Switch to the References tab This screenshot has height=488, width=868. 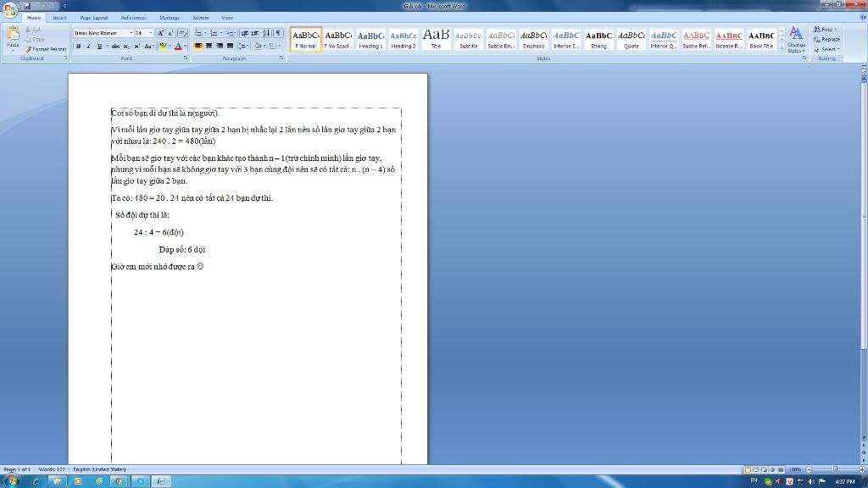(x=133, y=18)
